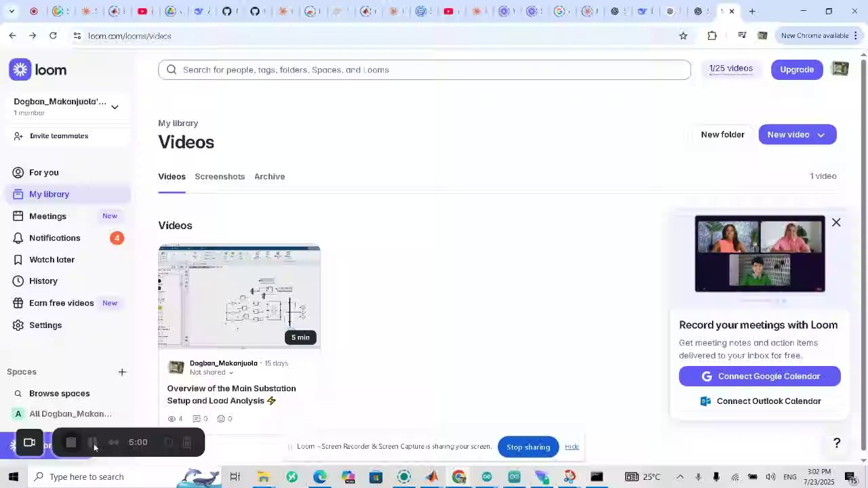
Task: Click the search field for Looms
Action: 425,70
